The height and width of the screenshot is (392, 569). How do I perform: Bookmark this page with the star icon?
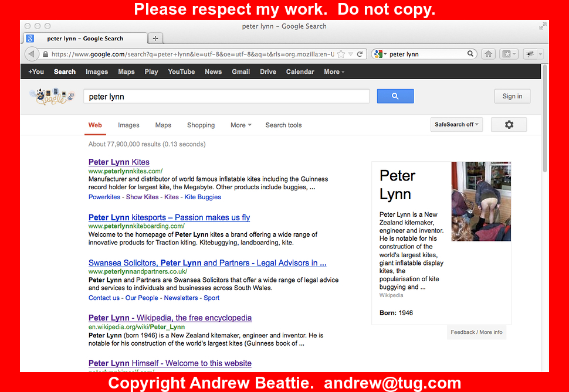(x=341, y=54)
